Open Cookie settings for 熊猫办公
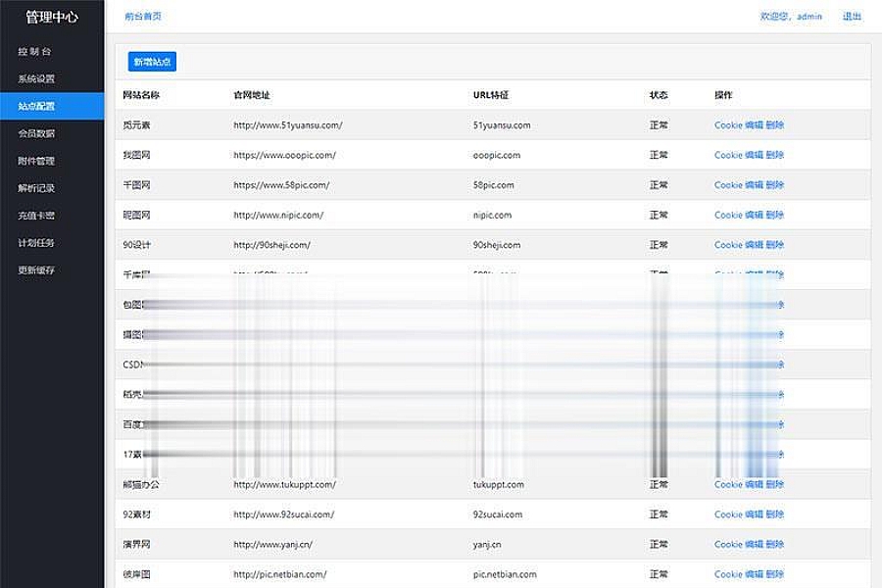The height and width of the screenshot is (588, 882). point(728,484)
